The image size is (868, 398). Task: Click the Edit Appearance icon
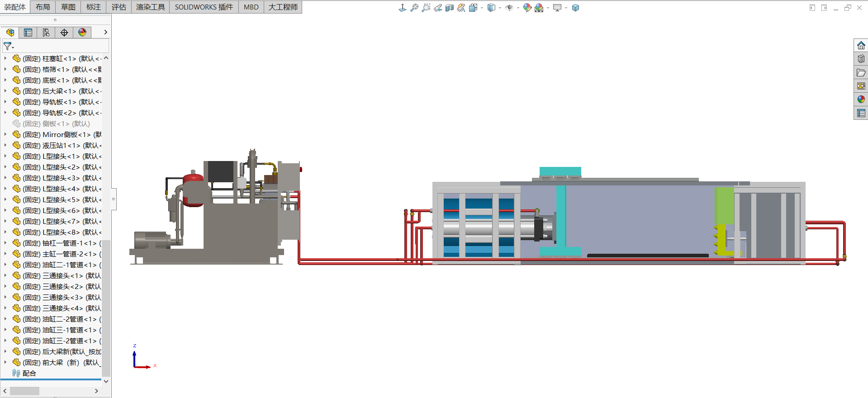point(527,8)
